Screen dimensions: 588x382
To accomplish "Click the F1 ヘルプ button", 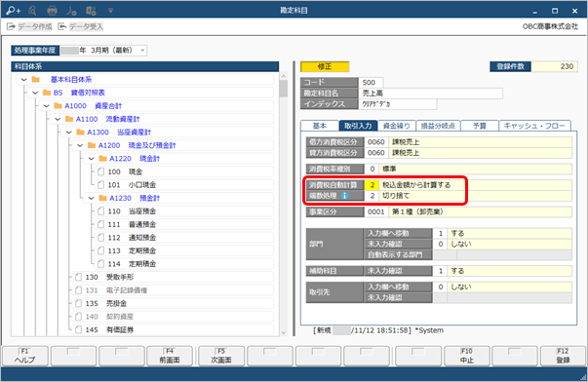I will (25, 356).
